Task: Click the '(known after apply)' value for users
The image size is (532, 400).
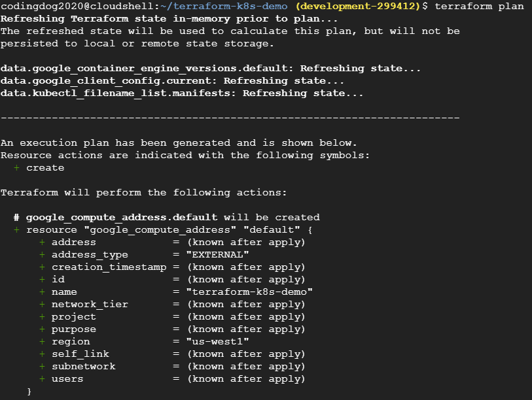Action: tap(245, 379)
